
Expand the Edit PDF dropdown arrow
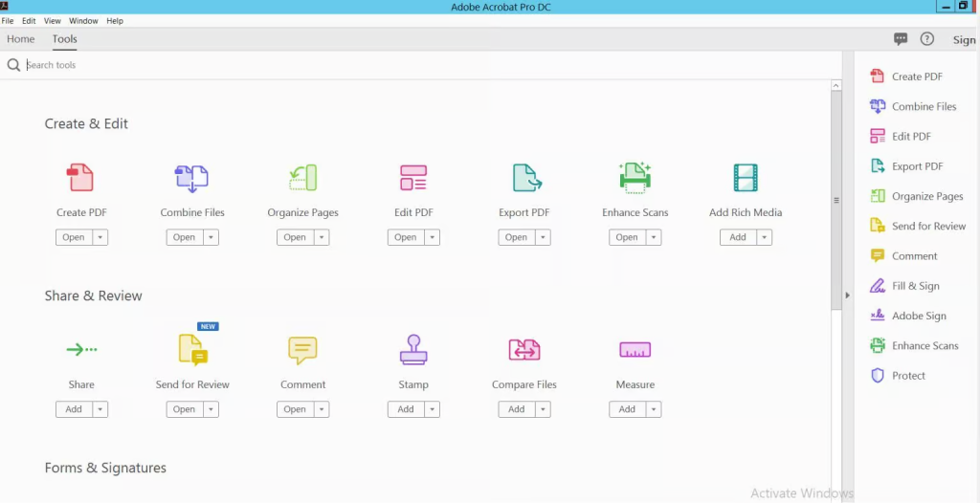(x=433, y=237)
